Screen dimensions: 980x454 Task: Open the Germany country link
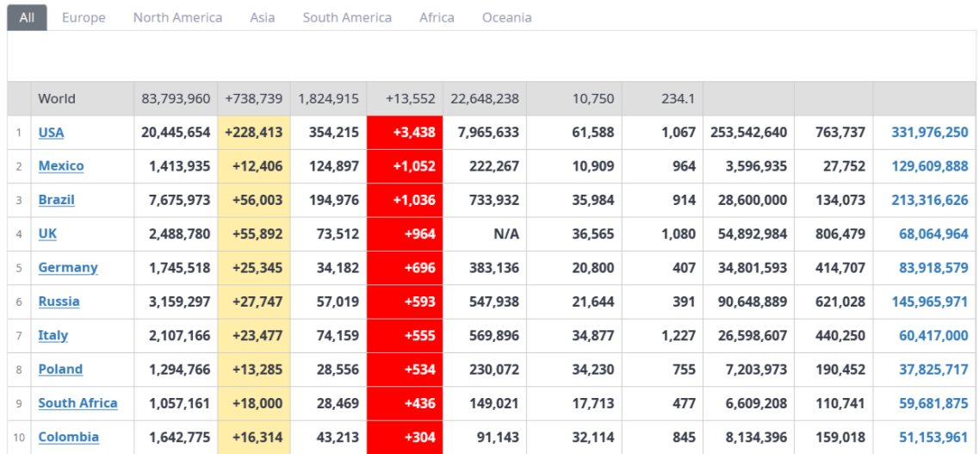68,268
